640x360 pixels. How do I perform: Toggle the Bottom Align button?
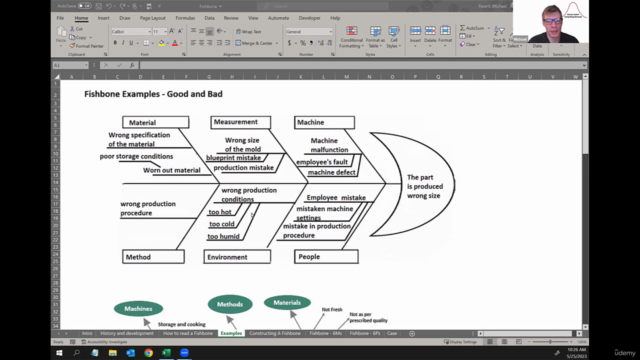210,31
